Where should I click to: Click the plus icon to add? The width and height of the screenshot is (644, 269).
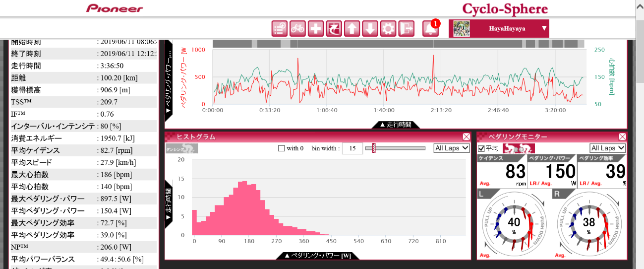(316, 29)
